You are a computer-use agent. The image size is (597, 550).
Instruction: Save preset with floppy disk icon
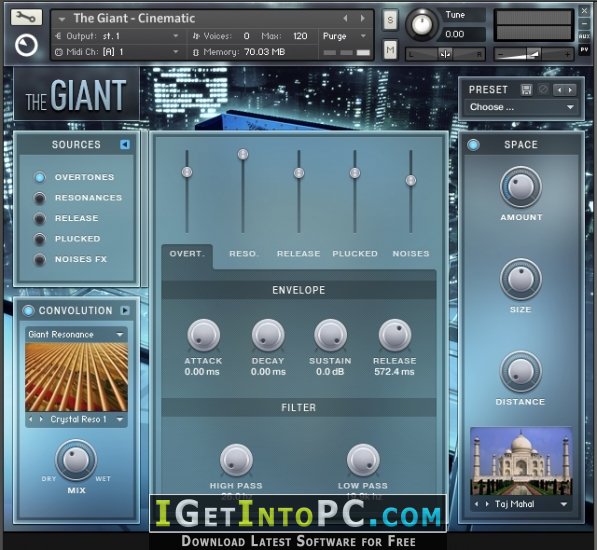(526, 90)
